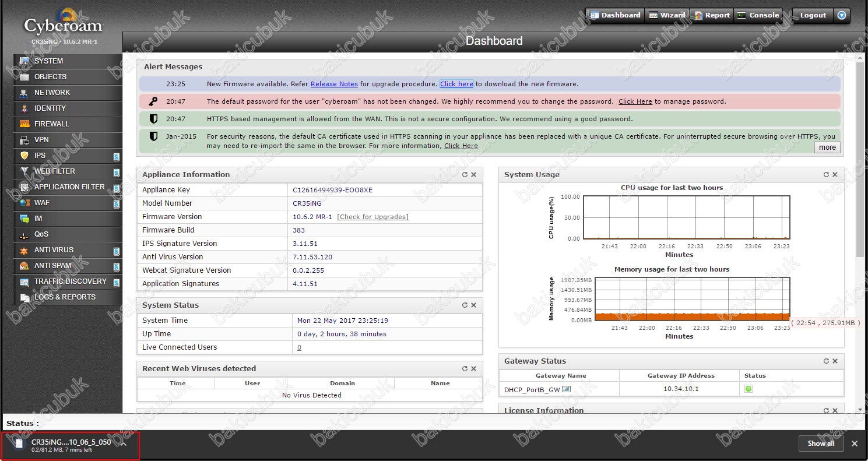Refresh the System Status panel
This screenshot has height=461, width=868.
(465, 305)
